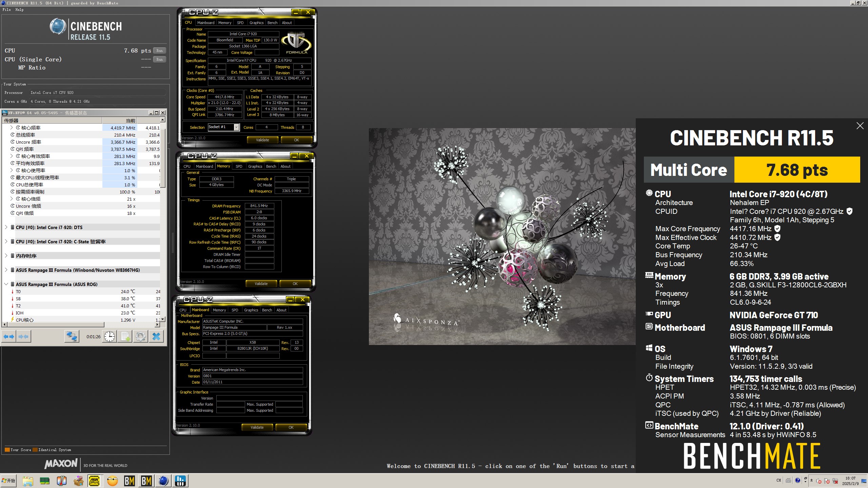The height and width of the screenshot is (488, 868).
Task: Click the disconnected network tray icon
Action: (835, 481)
